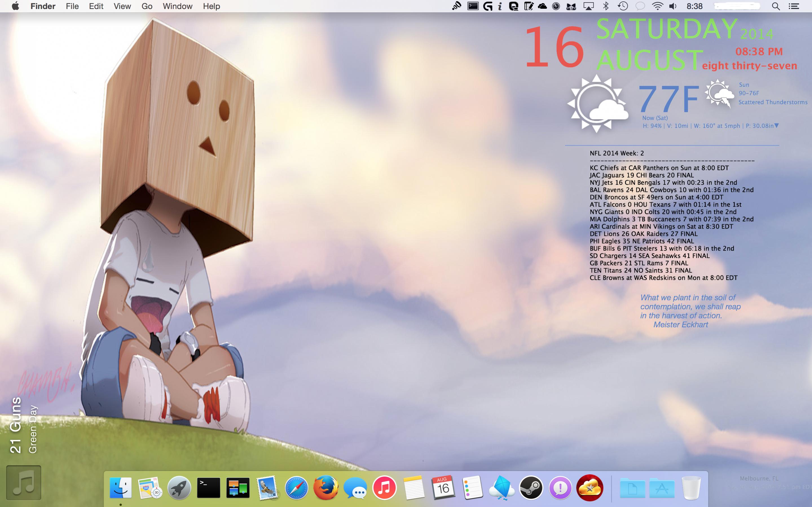Image resolution: width=812 pixels, height=507 pixels.
Task: Open the Trash in Dock
Action: coord(691,488)
